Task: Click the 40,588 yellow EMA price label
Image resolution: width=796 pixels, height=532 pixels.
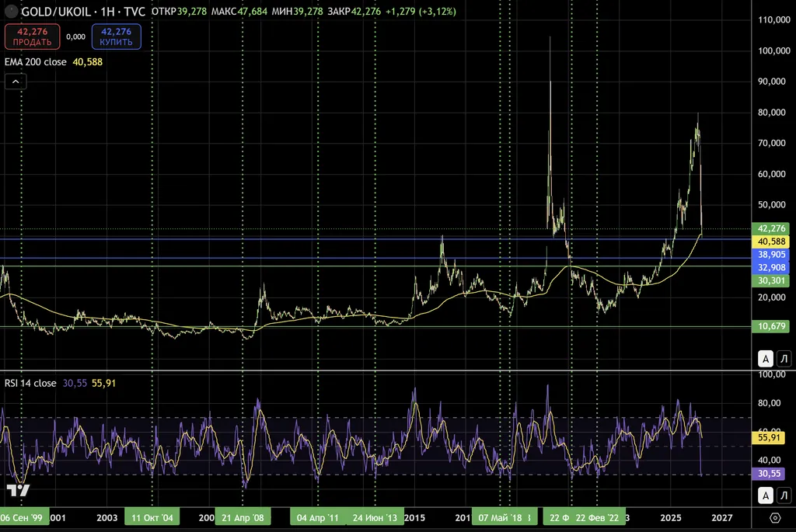Action: point(773,242)
